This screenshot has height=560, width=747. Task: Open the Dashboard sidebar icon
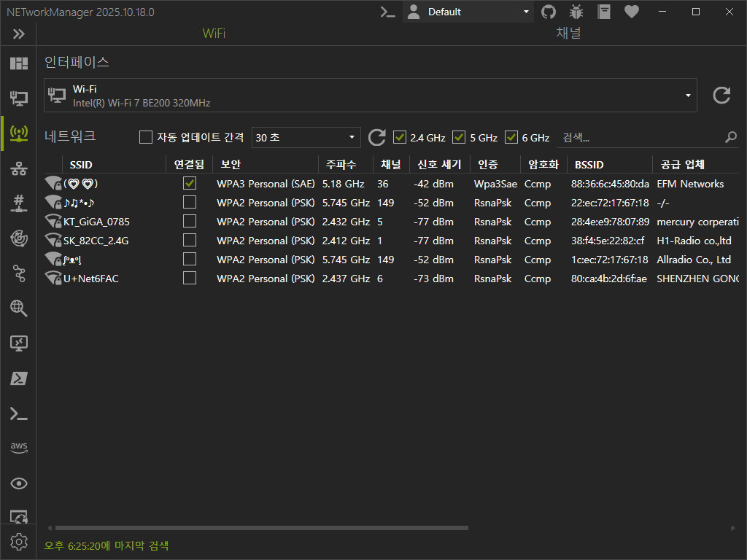[18, 63]
